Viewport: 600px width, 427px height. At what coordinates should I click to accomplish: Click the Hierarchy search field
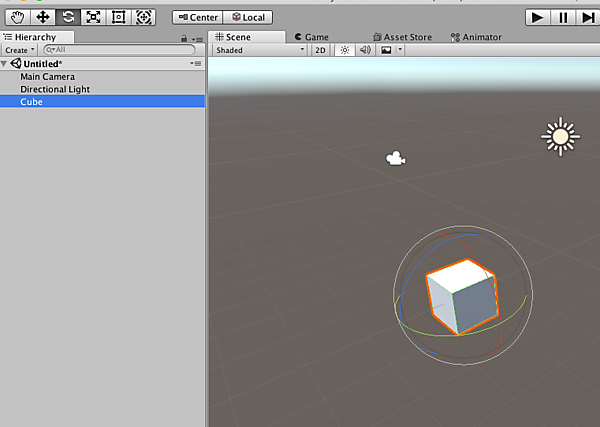pyautogui.click(x=118, y=50)
